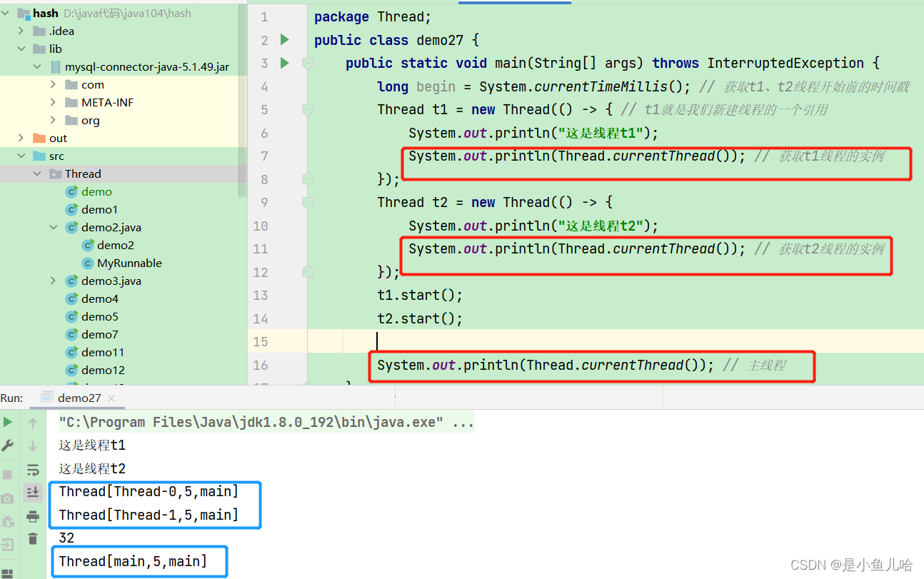Collapse the hash project root node
Viewport: 924px width, 579px height.
click(6, 13)
